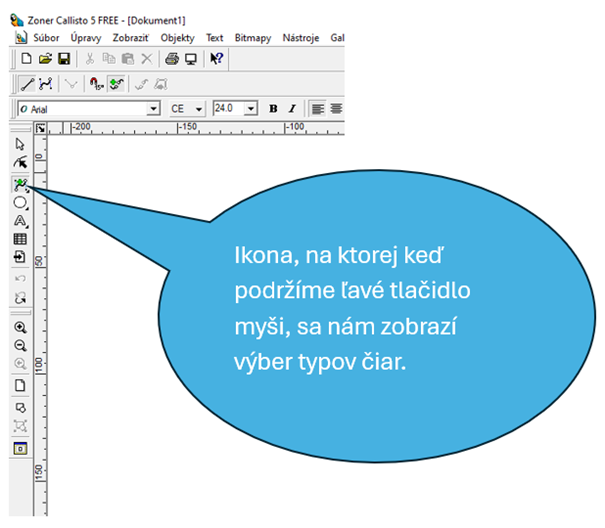The image size is (605, 528).
Task: Toggle bold text formatting
Action: pos(273,108)
